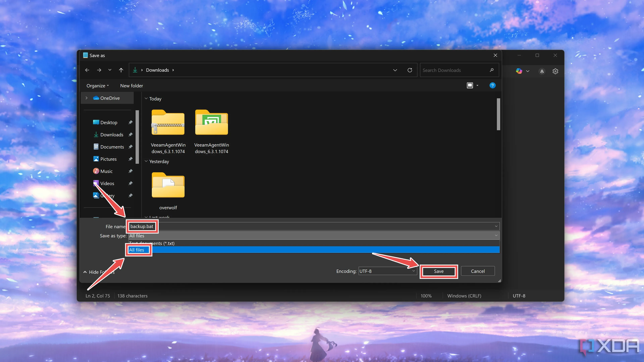
Task: Click the back navigation arrow
Action: 87,70
